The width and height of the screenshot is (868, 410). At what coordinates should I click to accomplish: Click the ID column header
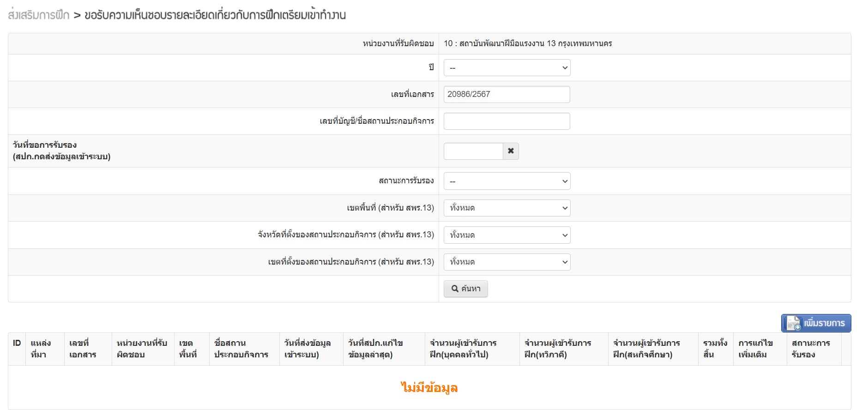pos(17,343)
